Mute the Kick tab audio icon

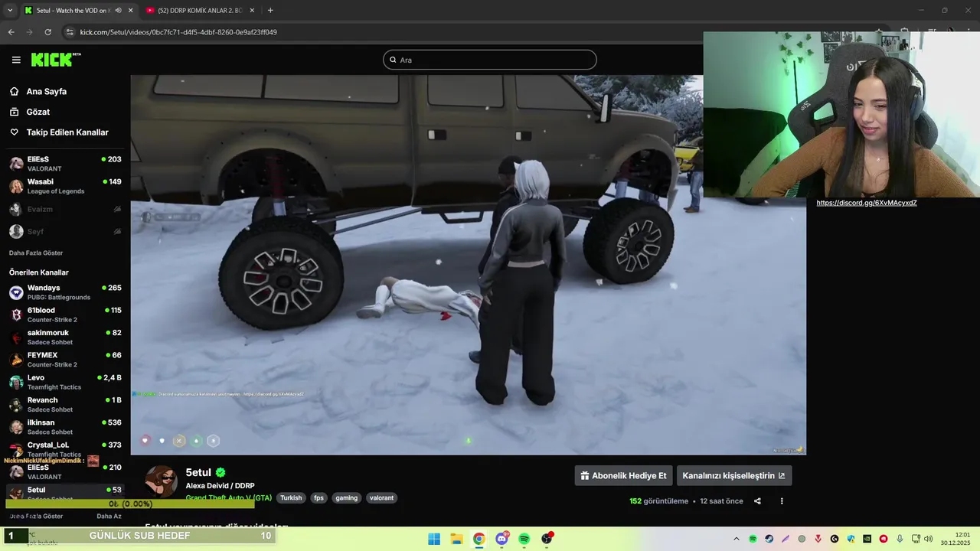tap(118, 10)
